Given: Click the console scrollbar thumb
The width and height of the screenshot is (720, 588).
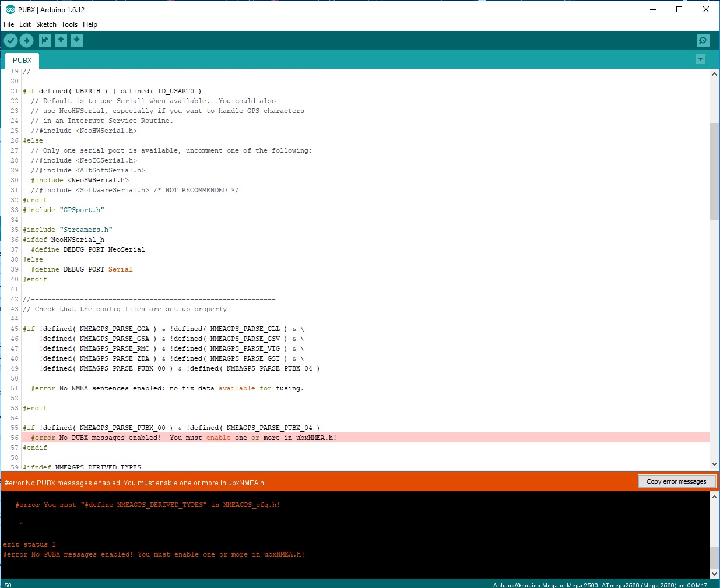Looking at the screenshot, I should (x=714, y=558).
